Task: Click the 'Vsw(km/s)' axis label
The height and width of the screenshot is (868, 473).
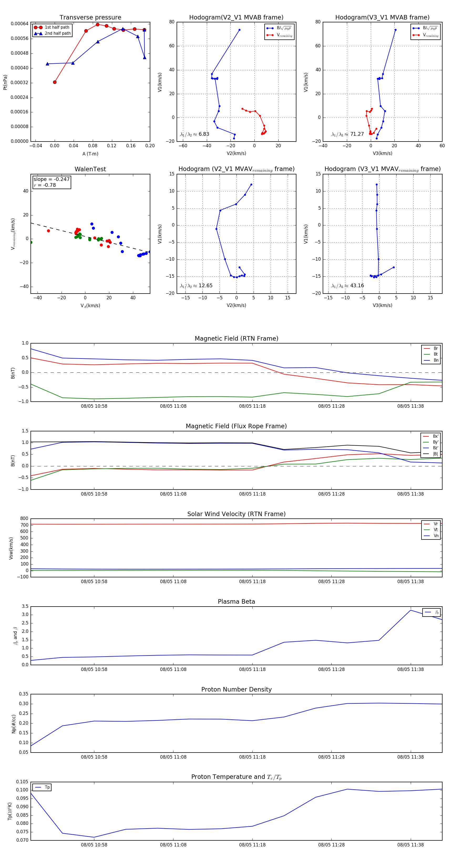Action: click(x=11, y=548)
